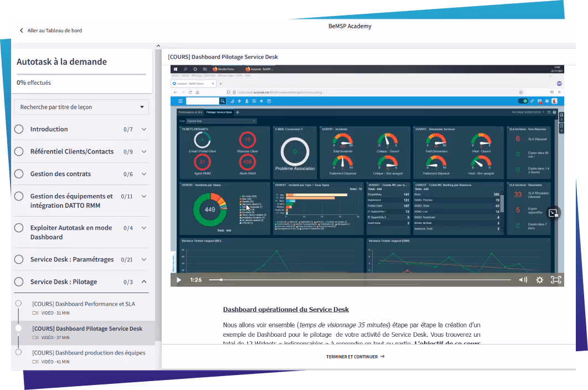Click browser home icon in video
The height and width of the screenshot is (390, 588).
pos(197,93)
